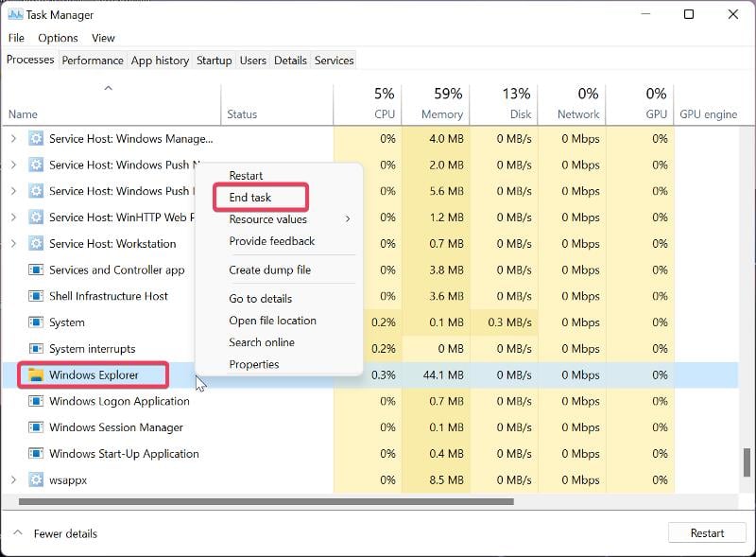
Task: Click the horizontal scrollbar thumb
Action: 266,501
